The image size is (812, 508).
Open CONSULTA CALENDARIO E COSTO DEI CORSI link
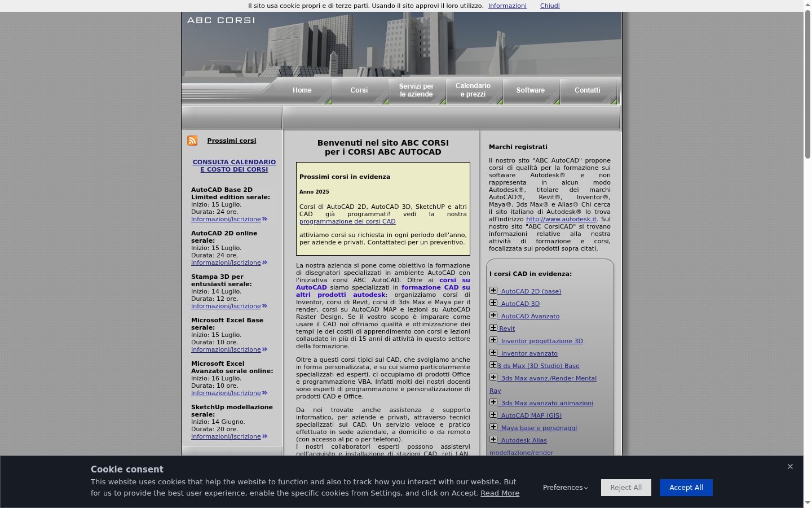pos(234,165)
